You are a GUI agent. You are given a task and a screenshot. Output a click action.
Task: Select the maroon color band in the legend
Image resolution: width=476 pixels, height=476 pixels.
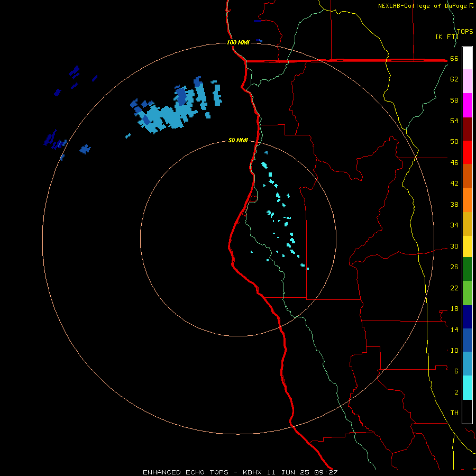[467, 129]
